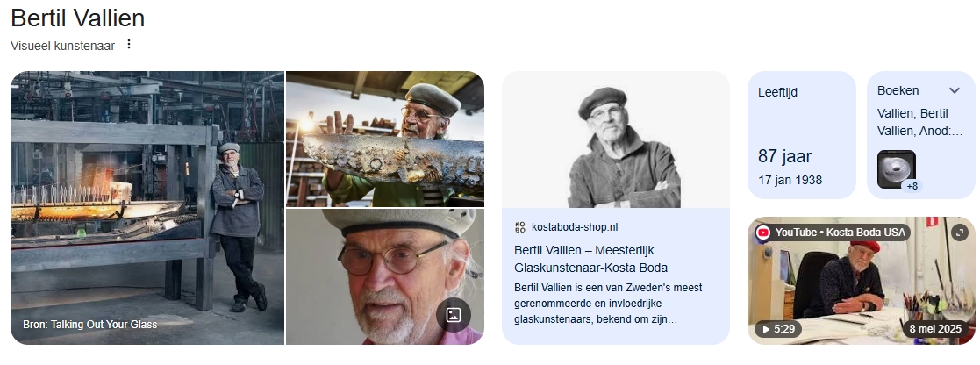
Task: Open the book cover thumbnail under Boeken
Action: 897,168
